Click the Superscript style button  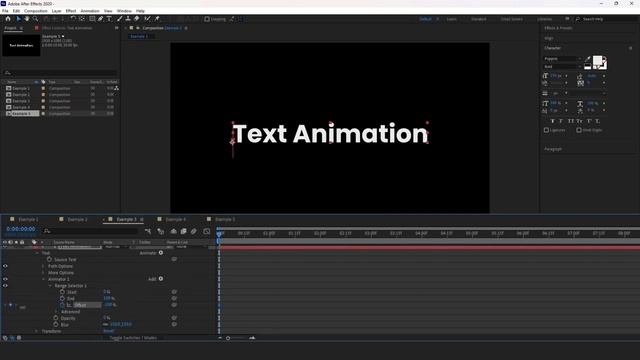click(x=589, y=121)
